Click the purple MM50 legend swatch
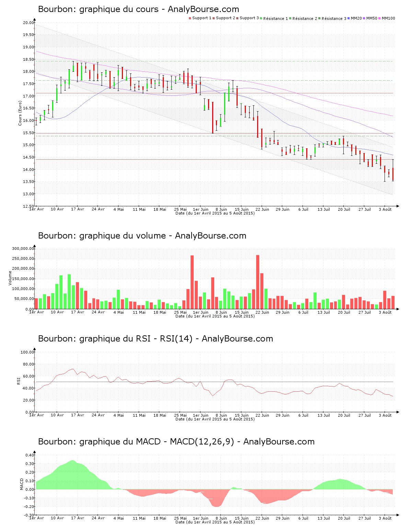The height and width of the screenshot is (532, 412). [364, 18]
